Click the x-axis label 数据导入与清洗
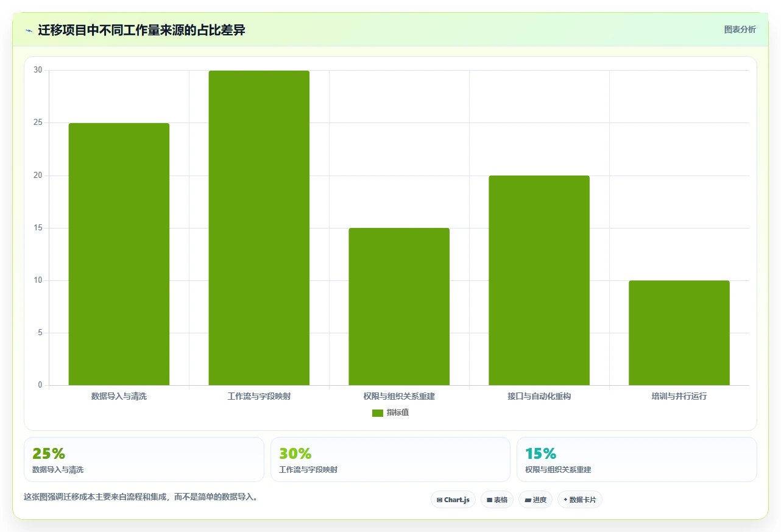Screen dimensions: 781x532 coord(119,396)
